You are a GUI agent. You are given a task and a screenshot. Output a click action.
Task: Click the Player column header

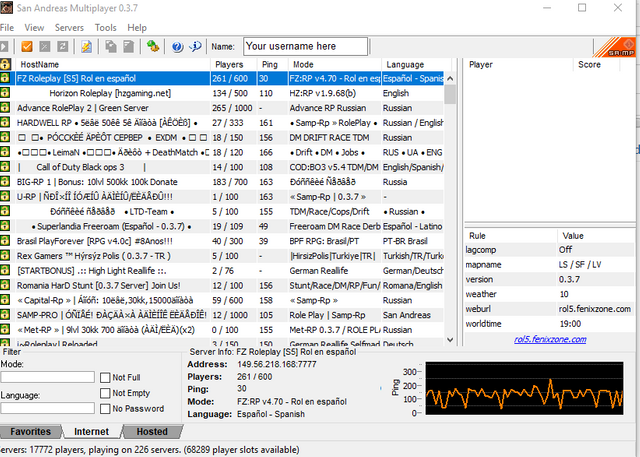click(518, 64)
